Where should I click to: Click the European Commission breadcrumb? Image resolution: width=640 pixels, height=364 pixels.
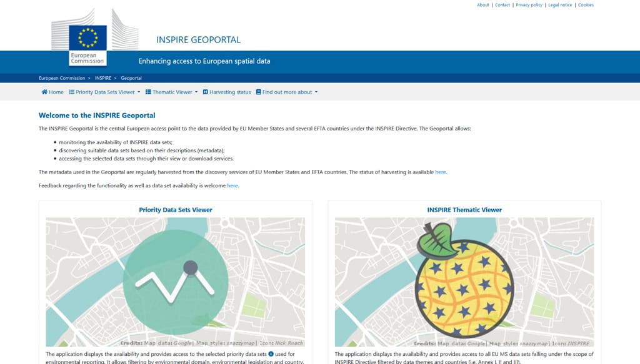(x=62, y=78)
